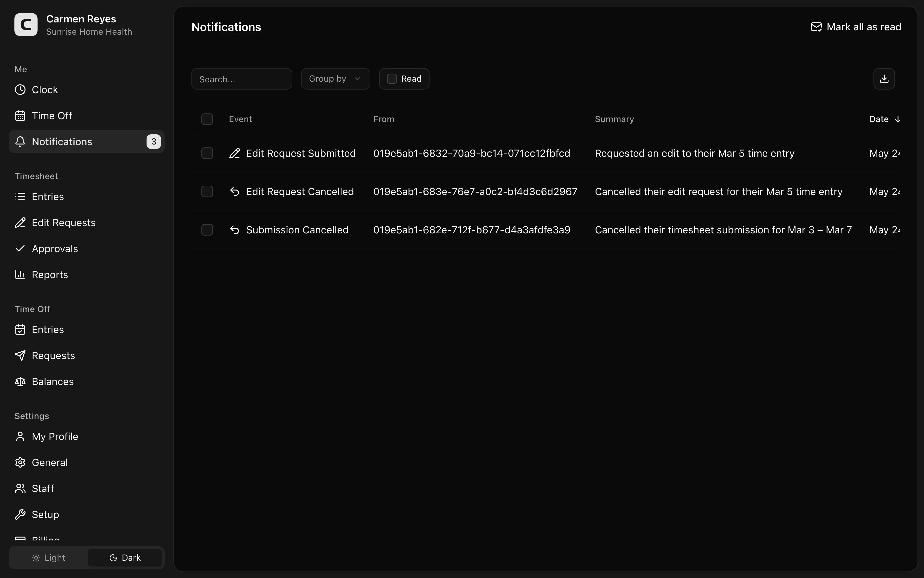The height and width of the screenshot is (578, 924).
Task: Click the Edit Requests pencil icon in sidebar
Action: pos(20,223)
